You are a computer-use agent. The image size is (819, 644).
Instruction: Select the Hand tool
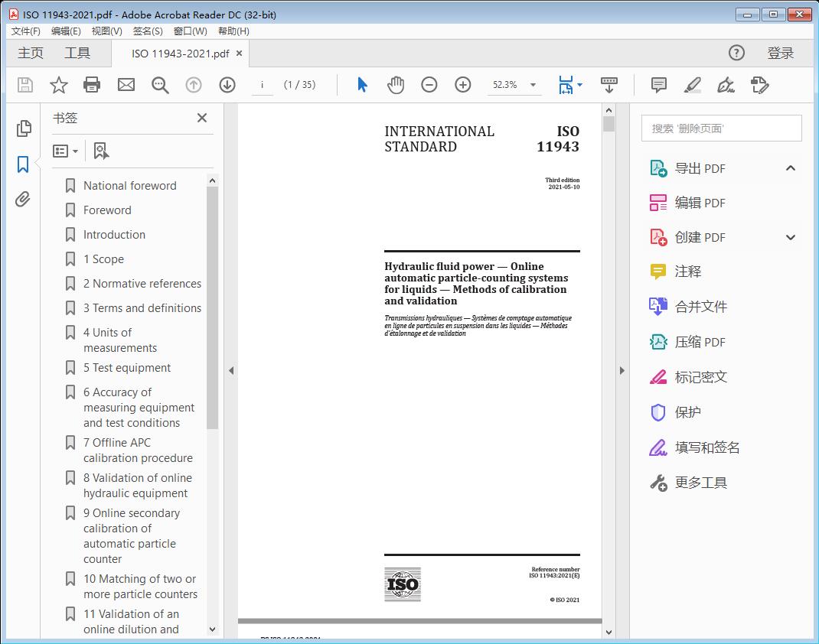(396, 85)
